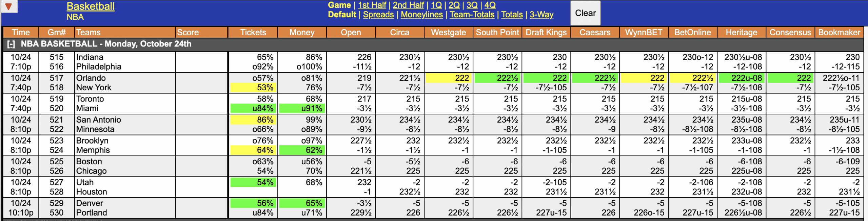Select the San Antonio team name
The height and width of the screenshot is (221, 868).
point(99,120)
